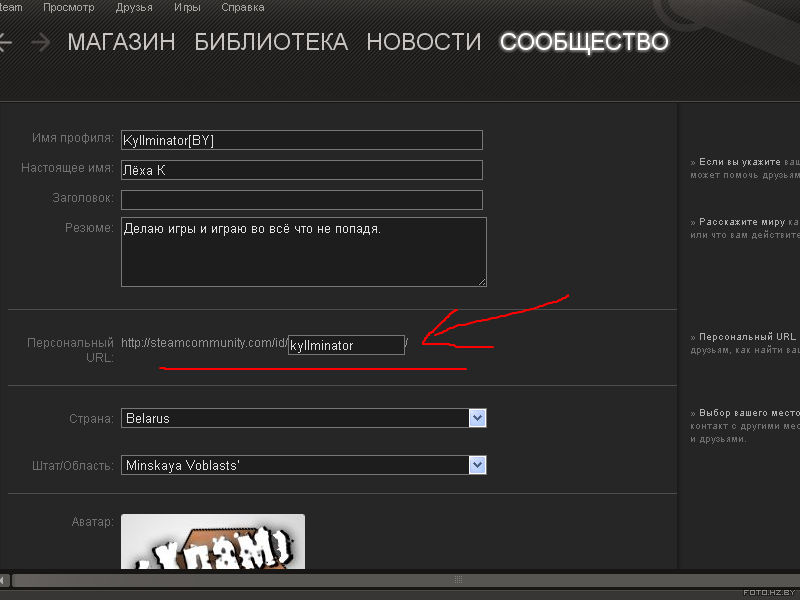The height and width of the screenshot is (600, 800).
Task: Click the profile avatar image
Action: (x=213, y=541)
